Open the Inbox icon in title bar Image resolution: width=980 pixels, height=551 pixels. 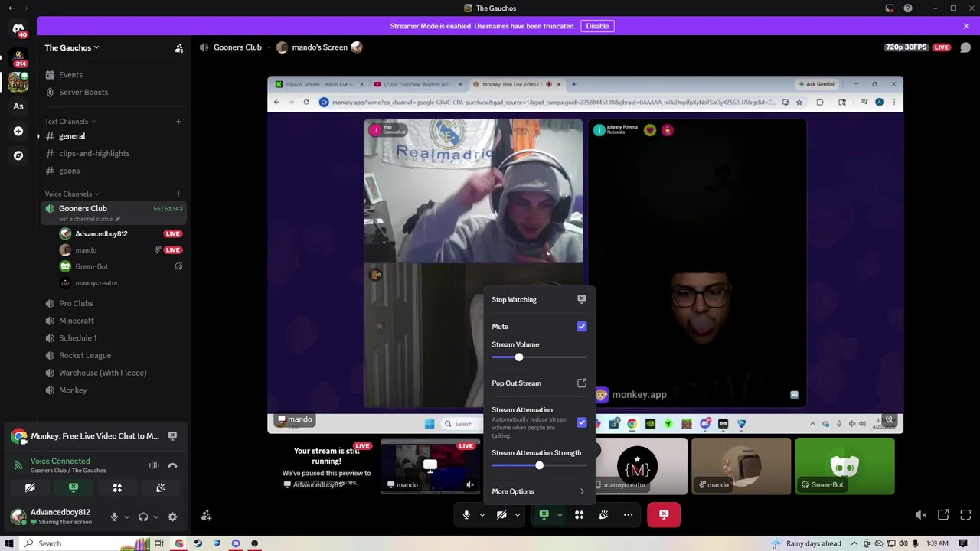890,8
